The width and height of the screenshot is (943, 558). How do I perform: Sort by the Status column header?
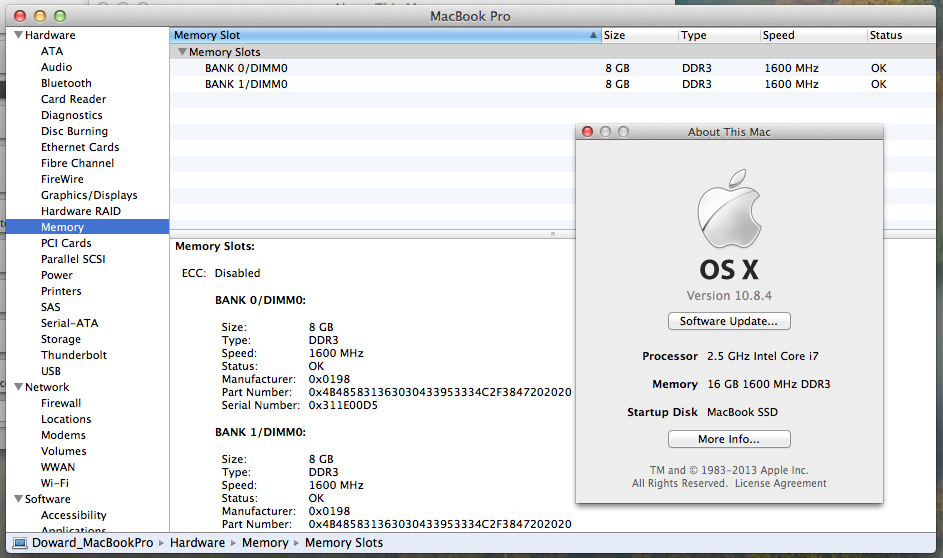point(901,35)
